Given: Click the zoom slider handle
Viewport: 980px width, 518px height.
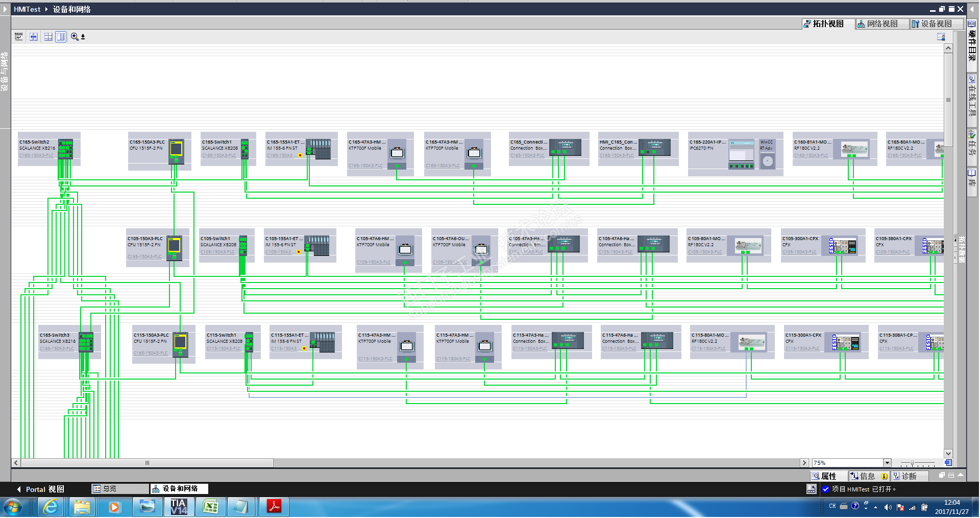Looking at the screenshot, I should (x=912, y=463).
